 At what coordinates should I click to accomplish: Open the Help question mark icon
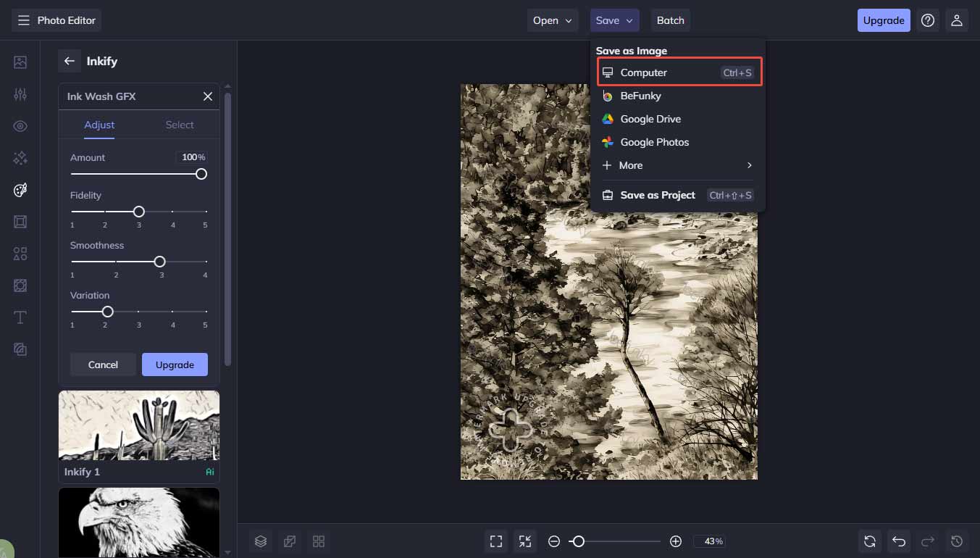[928, 20]
